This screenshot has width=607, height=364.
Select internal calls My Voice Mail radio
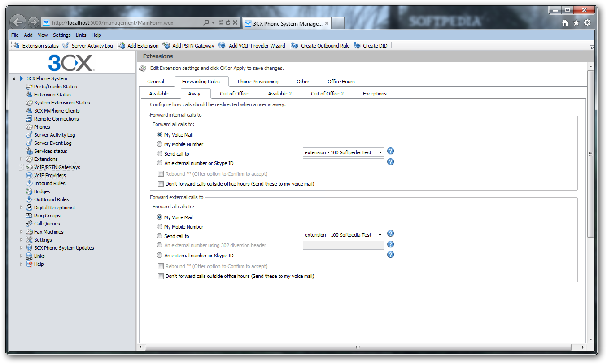point(160,134)
